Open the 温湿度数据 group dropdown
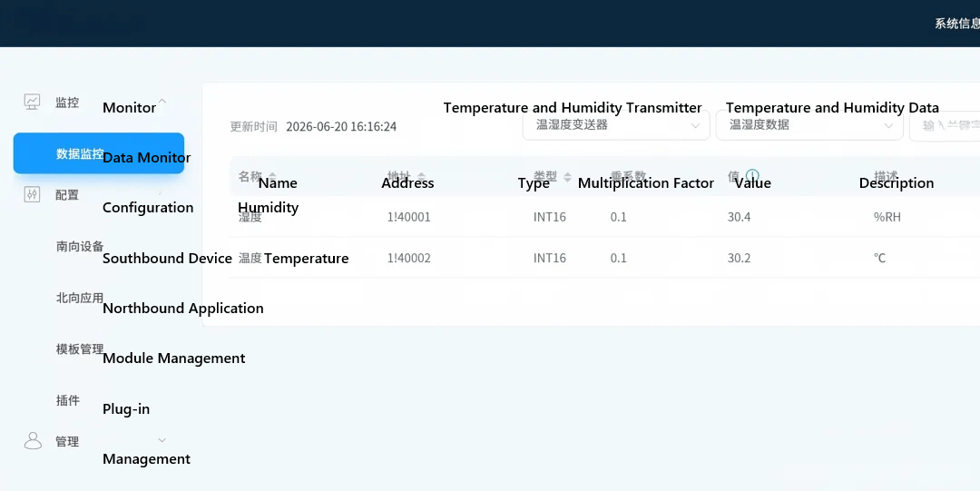This screenshot has width=980, height=491. [809, 125]
